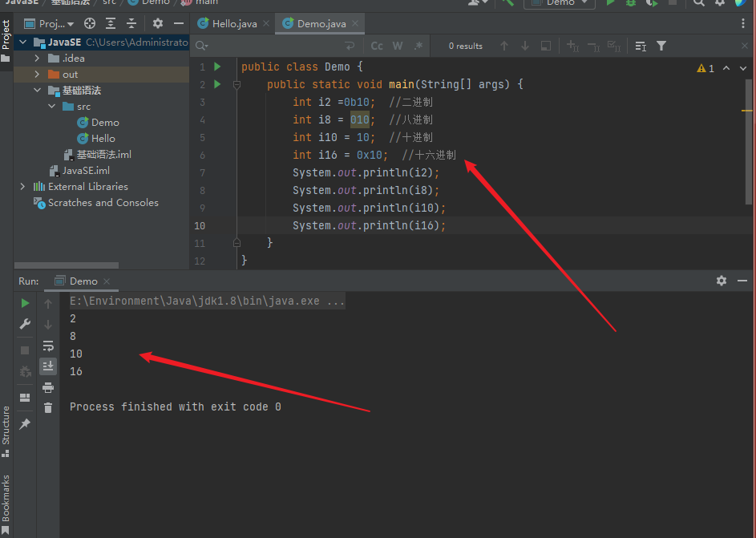Toggle Soft-Wrap in Run console

[48, 346]
